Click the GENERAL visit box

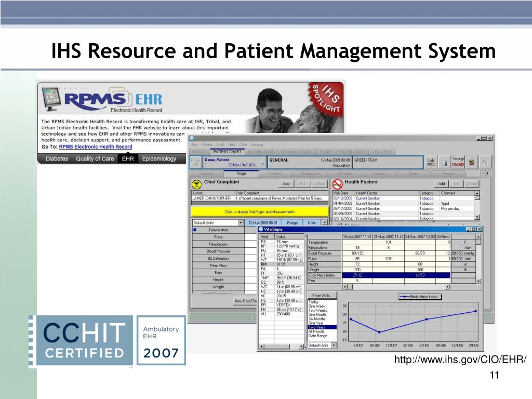point(310,163)
